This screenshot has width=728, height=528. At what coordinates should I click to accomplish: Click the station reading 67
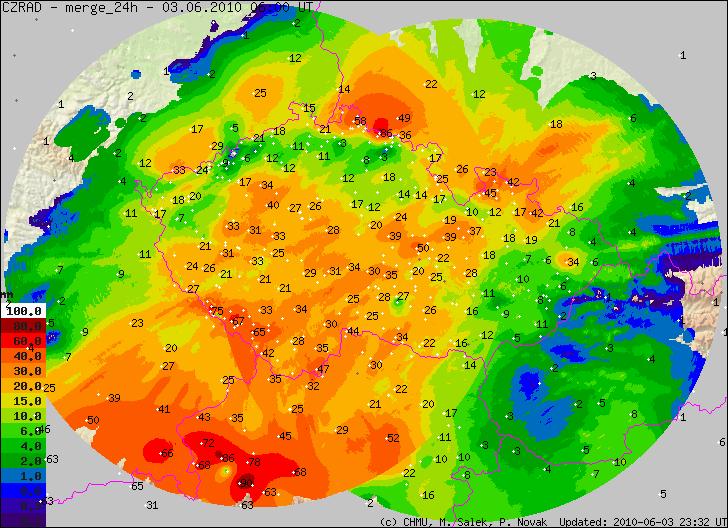pos(238,321)
